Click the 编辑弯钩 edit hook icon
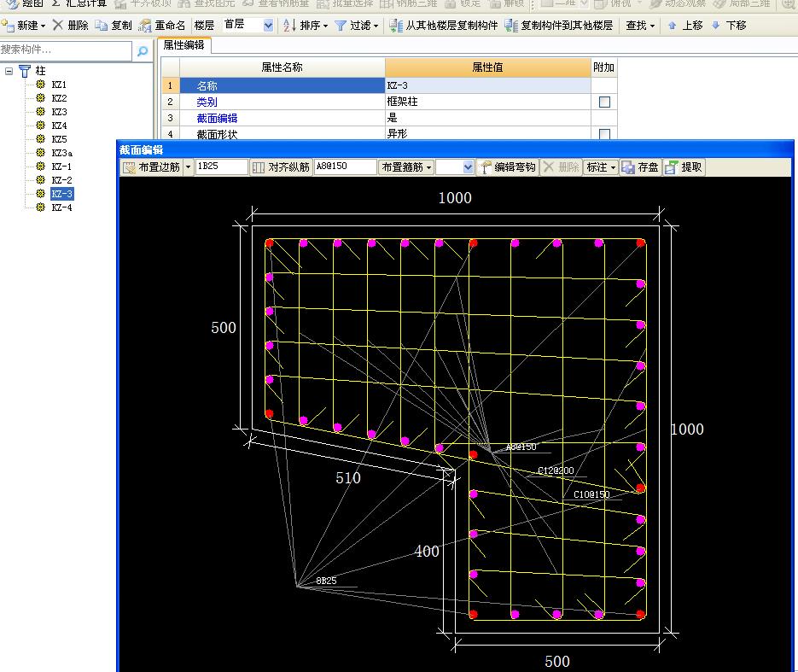Image resolution: width=798 pixels, height=672 pixels. (x=486, y=167)
